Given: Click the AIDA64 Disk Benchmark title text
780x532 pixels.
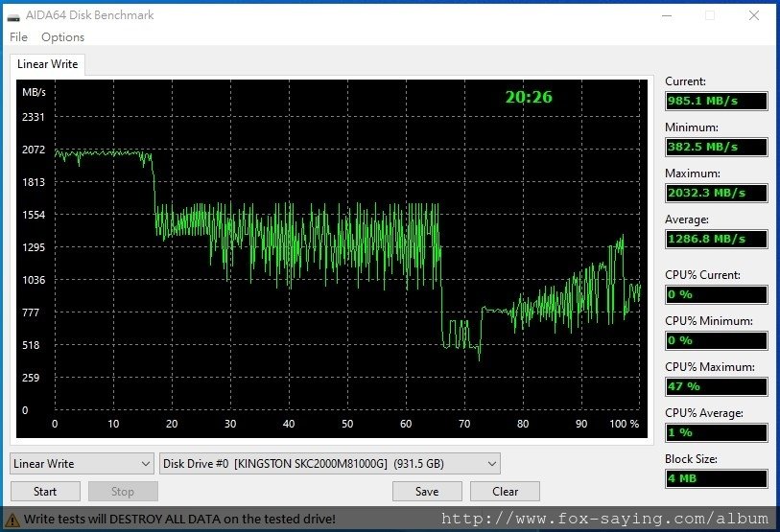Looking at the screenshot, I should click(90, 15).
